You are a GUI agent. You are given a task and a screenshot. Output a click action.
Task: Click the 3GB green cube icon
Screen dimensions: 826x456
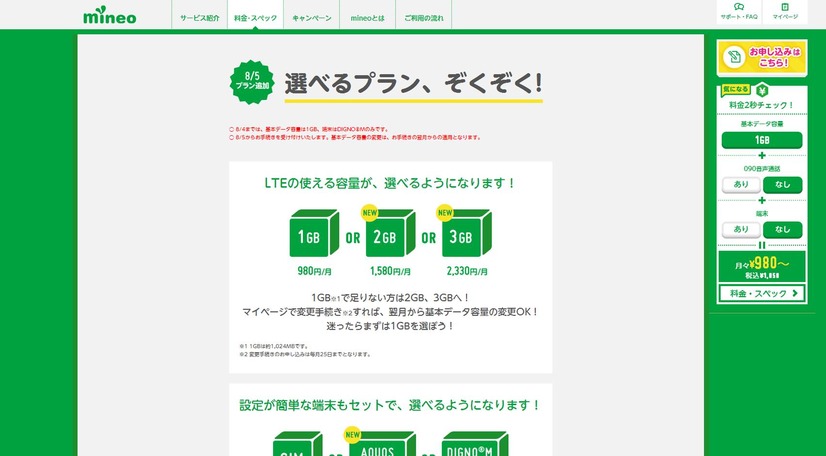coord(467,233)
